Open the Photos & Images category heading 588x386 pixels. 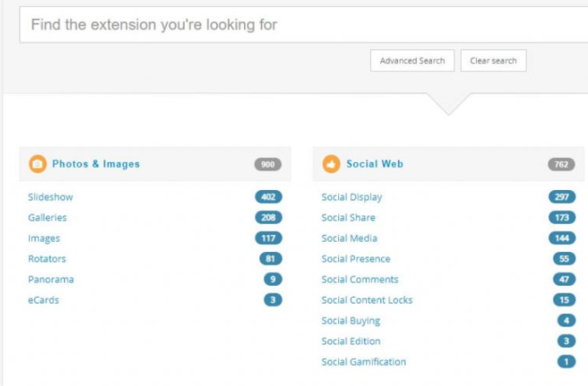coord(96,164)
